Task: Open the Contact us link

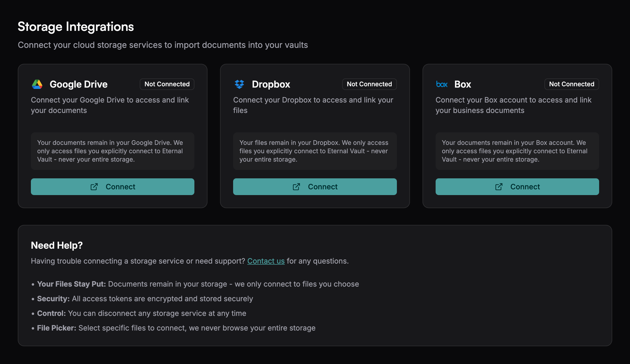Action: pos(266,261)
